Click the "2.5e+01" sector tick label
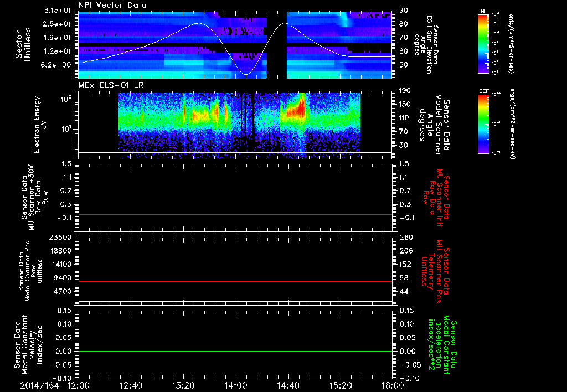Image resolution: width=567 pixels, height=392 pixels. click(58, 24)
